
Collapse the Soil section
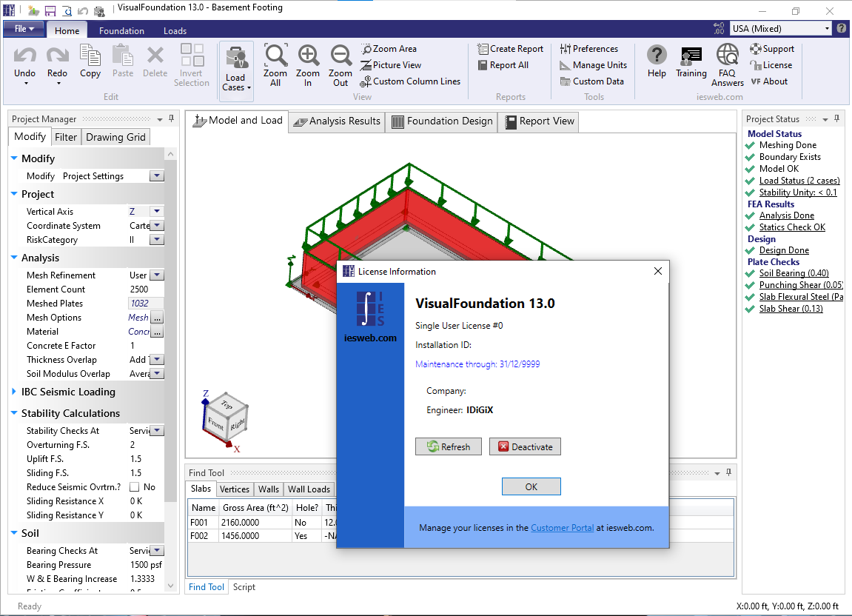pyautogui.click(x=14, y=533)
